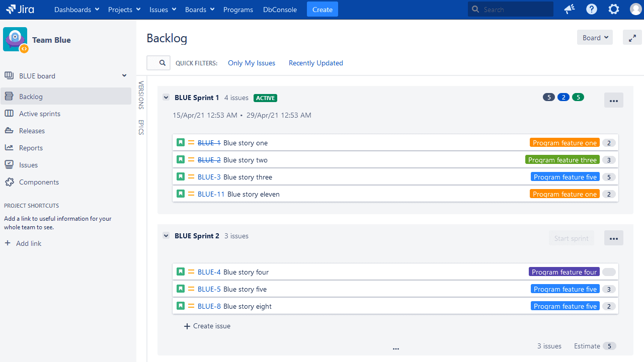
Task: Switch to the Active sprints sidebar item
Action: 39,113
